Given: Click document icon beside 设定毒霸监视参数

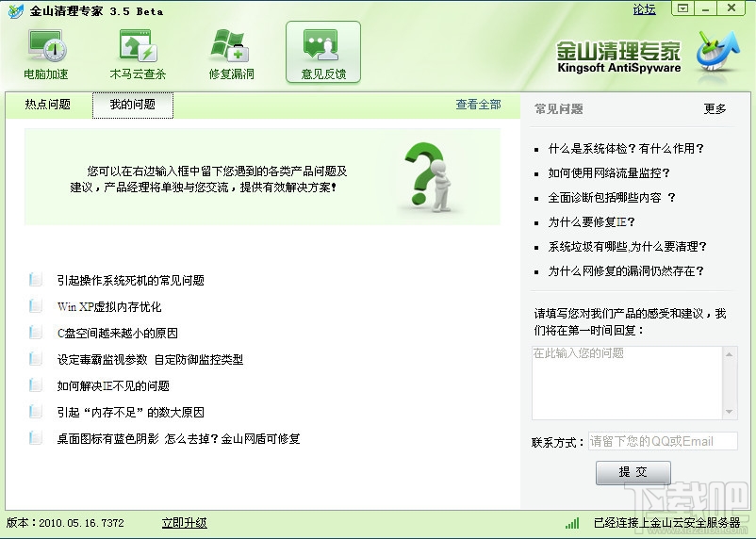Looking at the screenshot, I should tap(36, 359).
